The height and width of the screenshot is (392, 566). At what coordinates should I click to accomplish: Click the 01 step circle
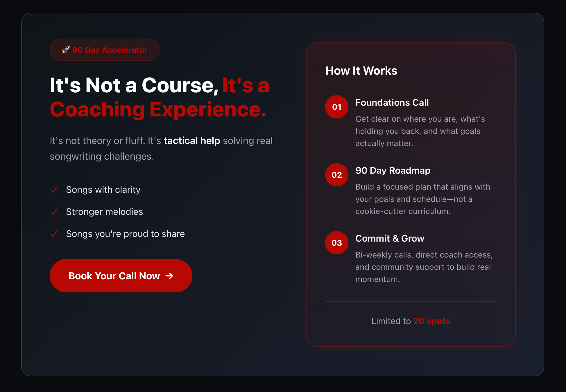coord(336,107)
